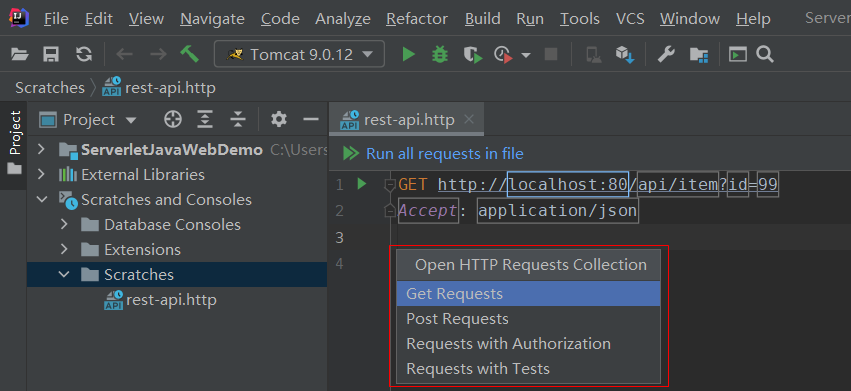Click the application/json header value
The height and width of the screenshot is (391, 851).
point(557,210)
